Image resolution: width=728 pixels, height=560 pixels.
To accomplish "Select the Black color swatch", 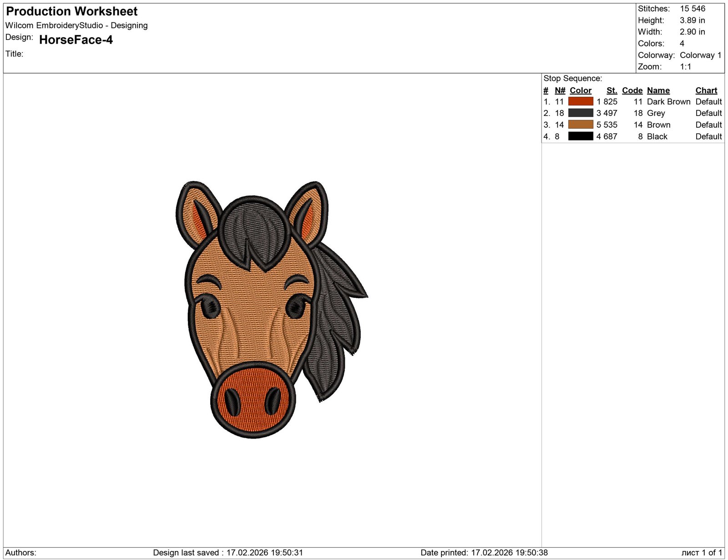I will click(580, 136).
